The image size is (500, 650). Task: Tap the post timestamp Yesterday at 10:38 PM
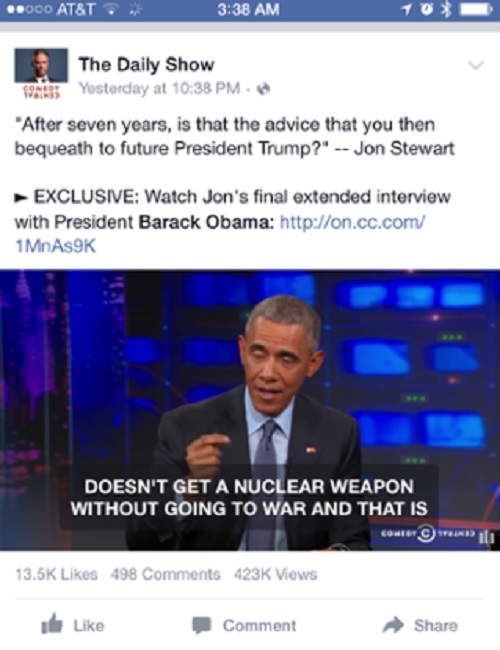(x=160, y=88)
